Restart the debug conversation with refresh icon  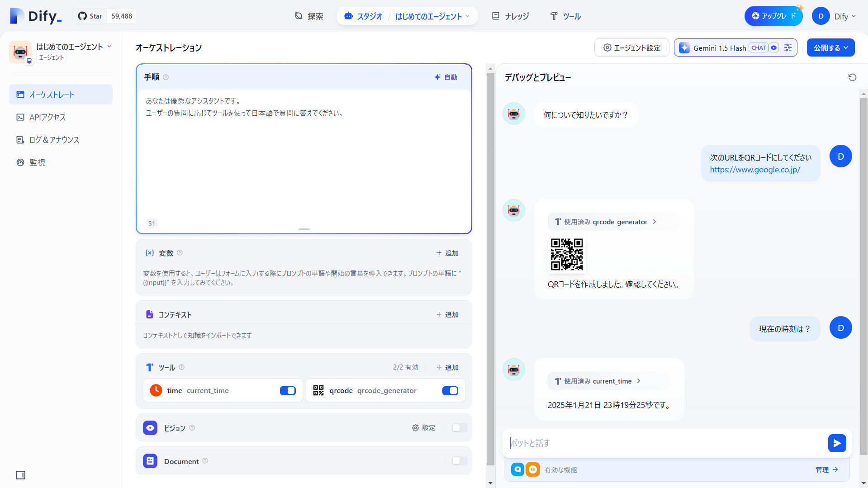852,77
